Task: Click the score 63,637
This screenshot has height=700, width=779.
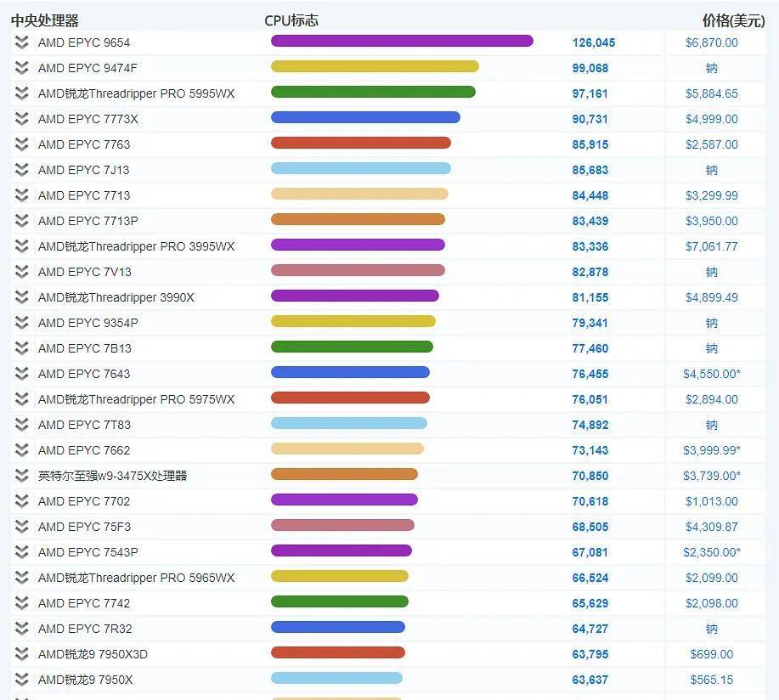Action: pyautogui.click(x=590, y=680)
